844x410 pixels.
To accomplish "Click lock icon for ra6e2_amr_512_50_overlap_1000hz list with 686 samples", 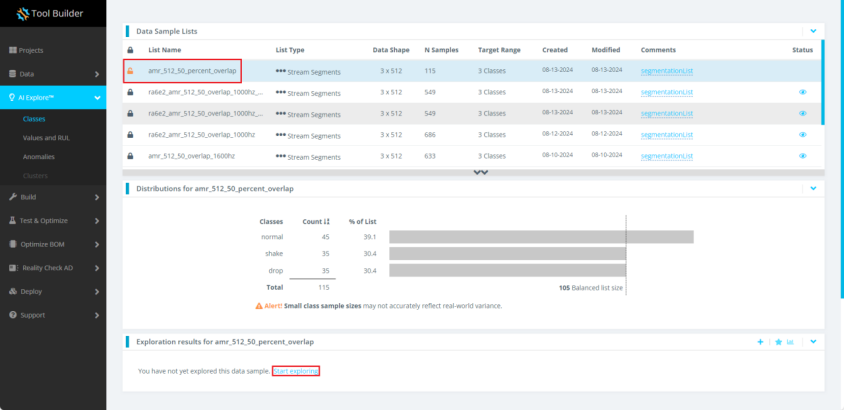I will (130, 135).
